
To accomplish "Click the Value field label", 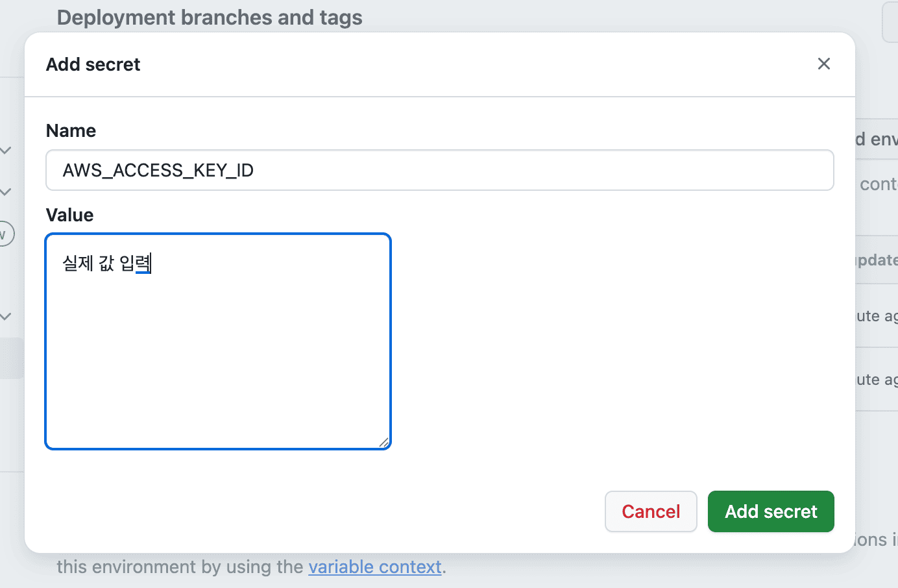I will [x=69, y=215].
